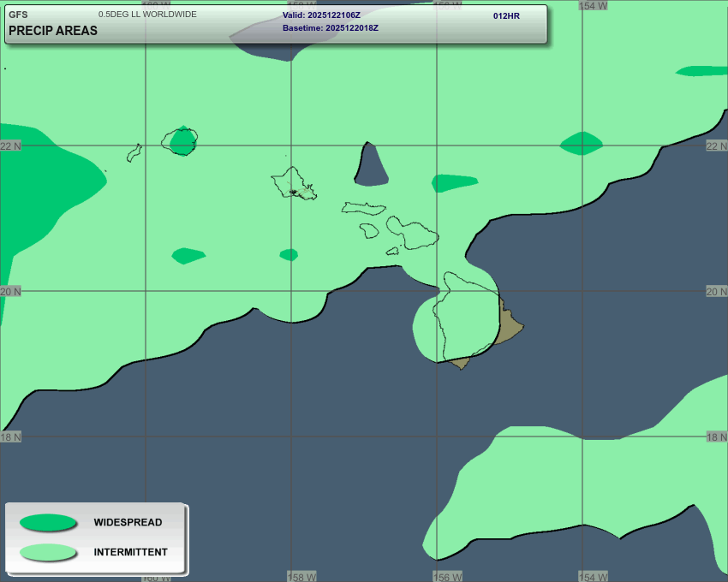Click the Basetime: 2025122018Z timestamp
The width and height of the screenshot is (728, 582).
pos(330,28)
